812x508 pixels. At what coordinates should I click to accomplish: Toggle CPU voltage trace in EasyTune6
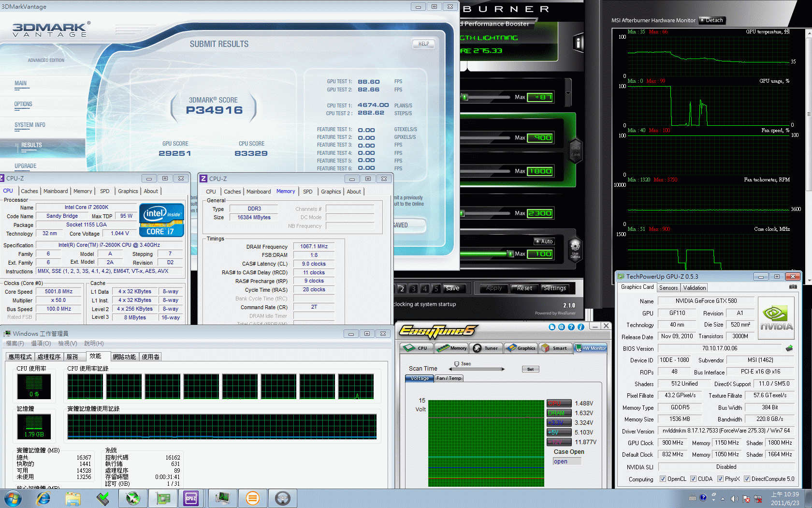pos(559,403)
